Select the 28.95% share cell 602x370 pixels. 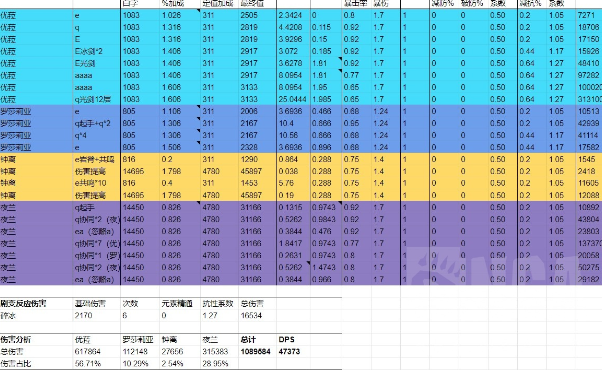(219, 363)
